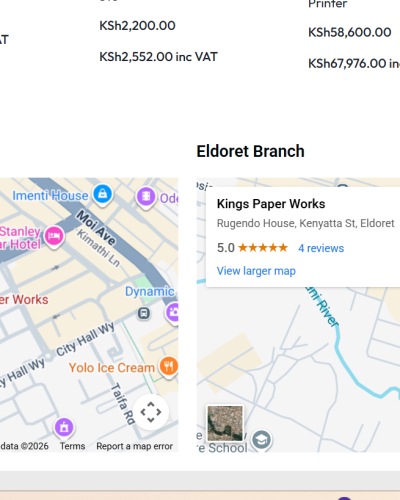This screenshot has width=400, height=500.
Task: Click Report a map error link
Action: [x=134, y=446]
